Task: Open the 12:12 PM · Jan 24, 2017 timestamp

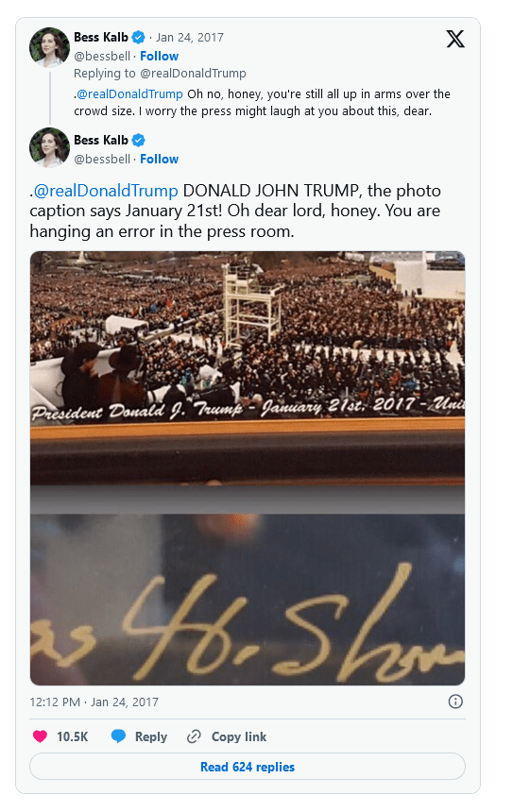Action: coord(94,702)
